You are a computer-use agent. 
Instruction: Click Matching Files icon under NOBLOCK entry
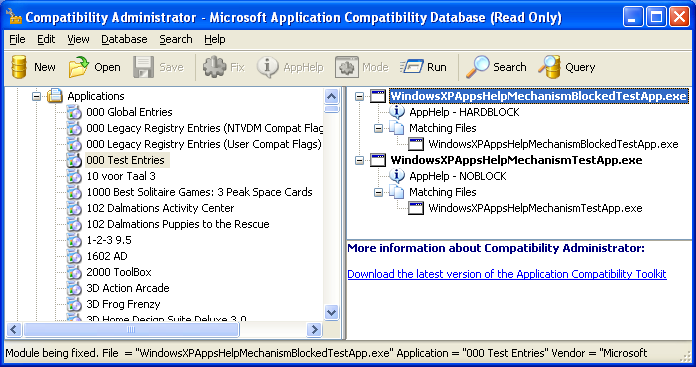pos(397,192)
